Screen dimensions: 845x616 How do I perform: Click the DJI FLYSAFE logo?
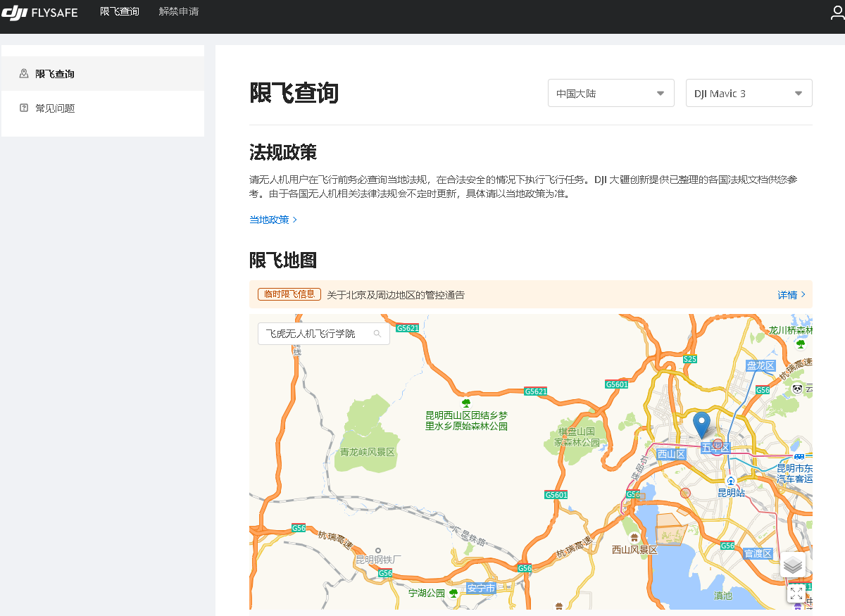[40, 12]
